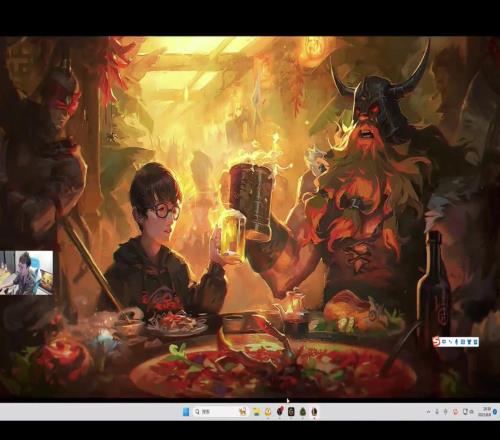
Task: Open File Explorer from the taskbar
Action: click(x=256, y=412)
